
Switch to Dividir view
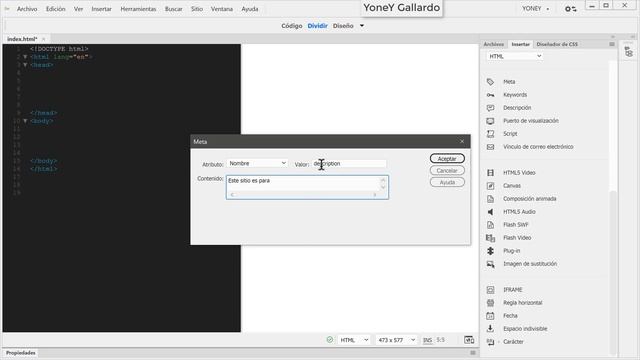point(317,26)
